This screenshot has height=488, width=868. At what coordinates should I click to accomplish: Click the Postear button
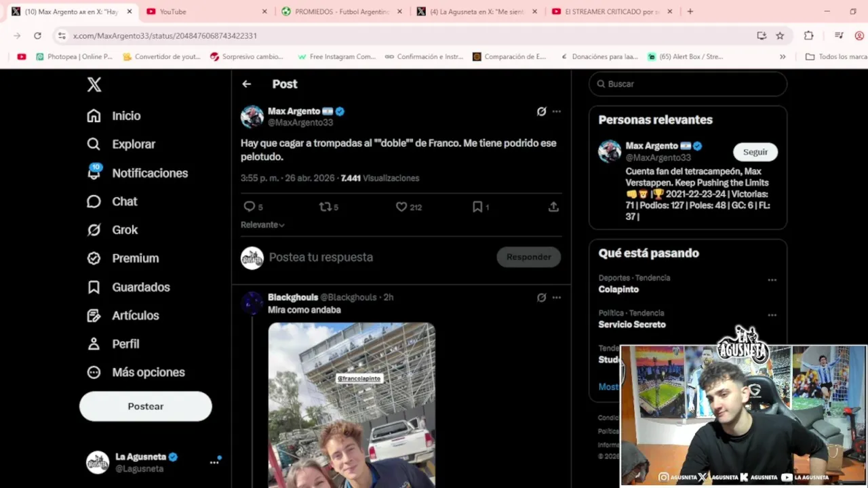(x=146, y=406)
